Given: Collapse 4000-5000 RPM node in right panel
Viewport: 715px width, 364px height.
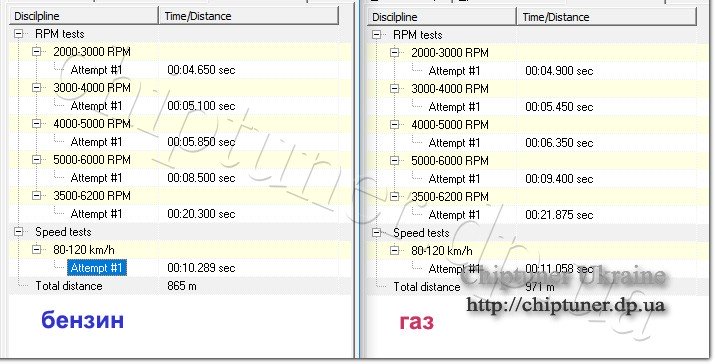Looking at the screenshot, I should (x=394, y=125).
